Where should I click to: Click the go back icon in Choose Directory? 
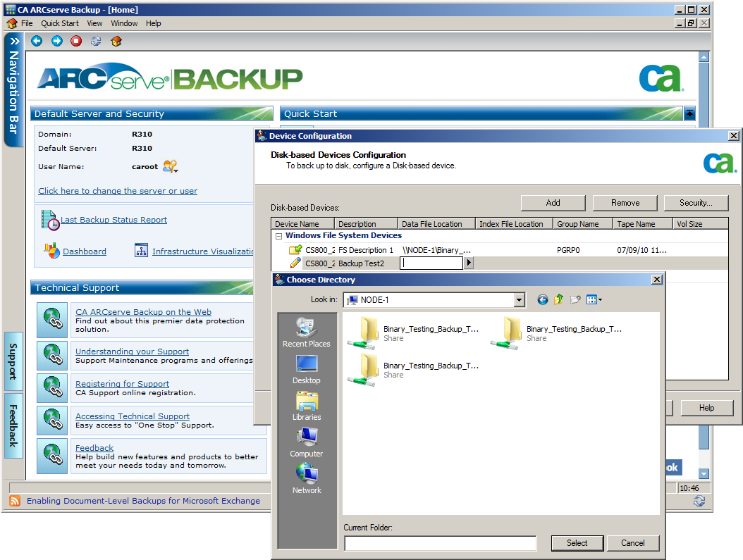coord(543,299)
